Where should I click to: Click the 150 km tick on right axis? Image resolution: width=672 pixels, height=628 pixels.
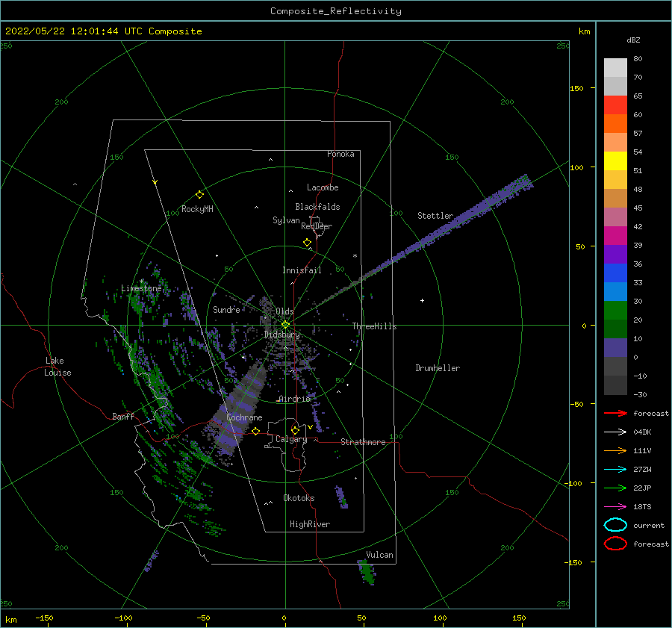pos(577,88)
